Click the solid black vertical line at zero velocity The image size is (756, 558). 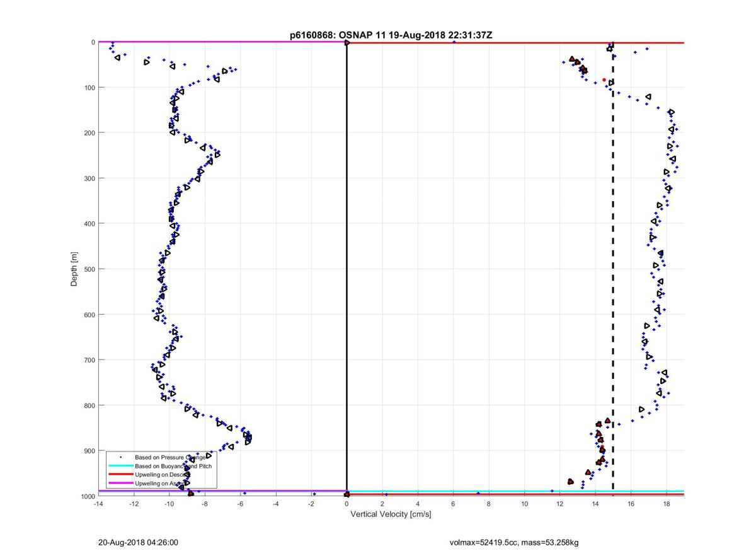pyautogui.click(x=346, y=269)
